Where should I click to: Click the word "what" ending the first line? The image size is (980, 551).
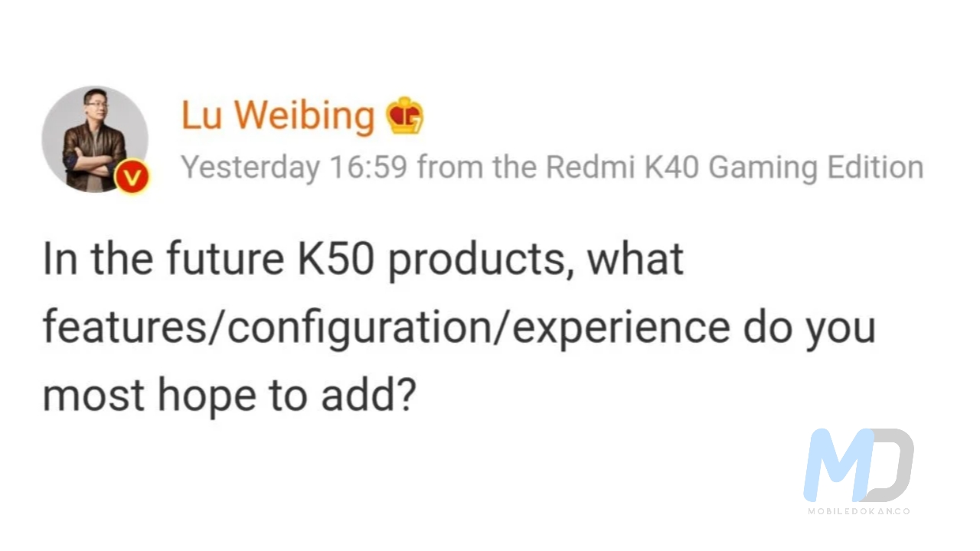pos(635,259)
